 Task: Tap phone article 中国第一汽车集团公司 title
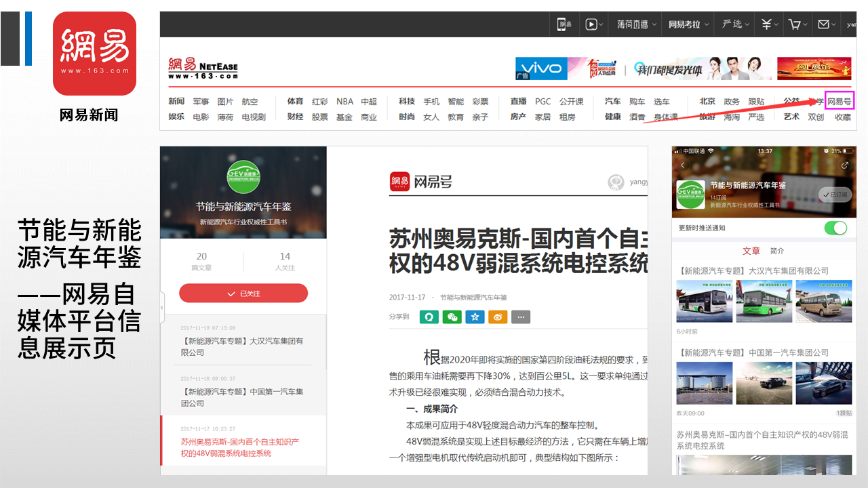click(x=753, y=352)
